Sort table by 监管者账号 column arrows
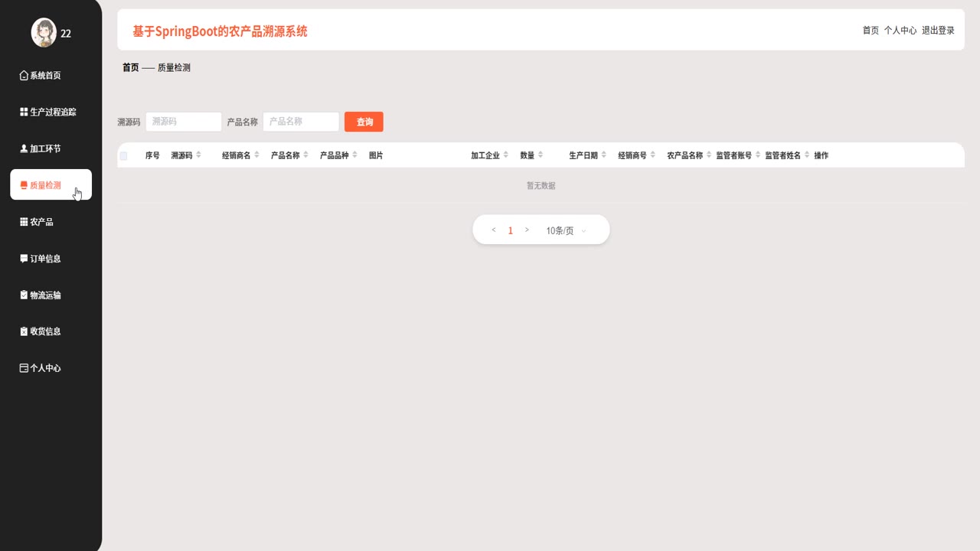 click(x=758, y=155)
